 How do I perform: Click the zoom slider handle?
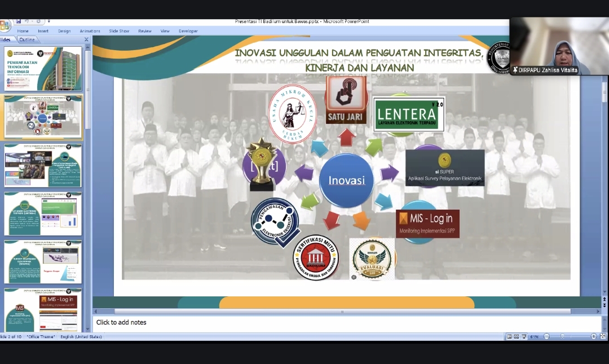click(x=562, y=337)
